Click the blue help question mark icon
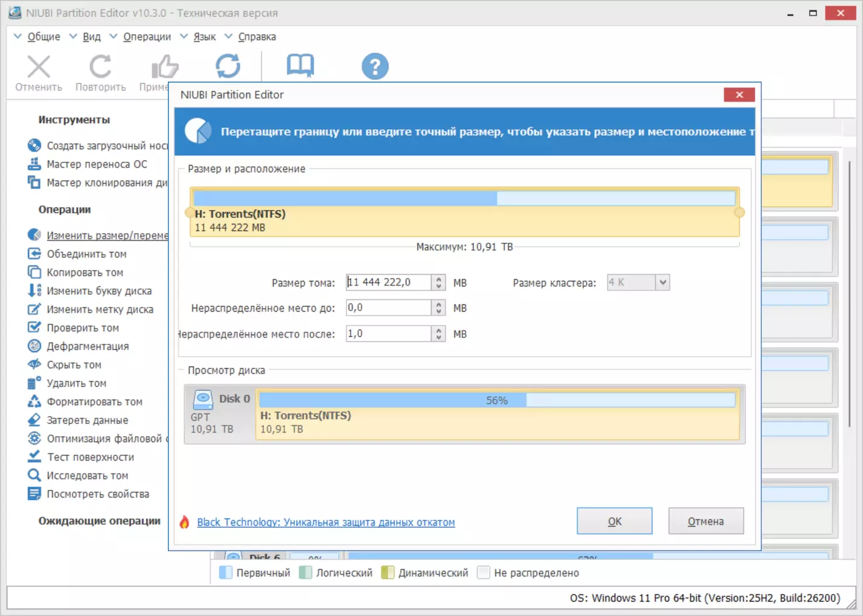Viewport: 863px width, 616px height. (374, 66)
